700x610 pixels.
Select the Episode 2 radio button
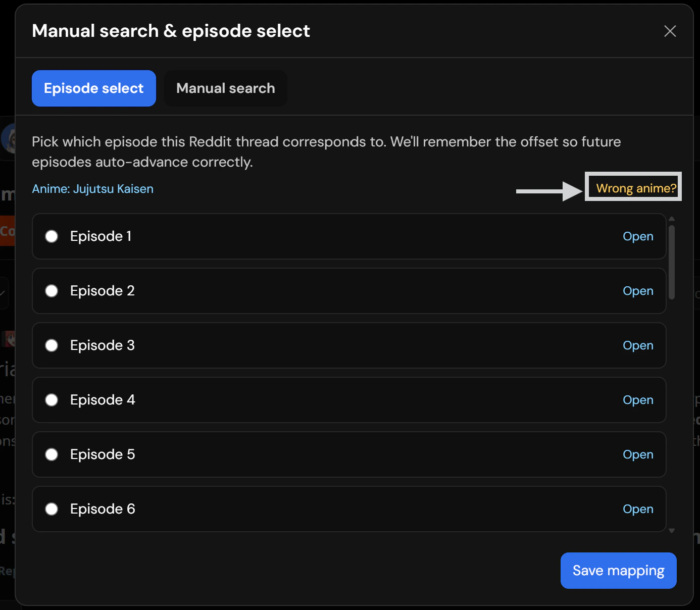pyautogui.click(x=52, y=291)
